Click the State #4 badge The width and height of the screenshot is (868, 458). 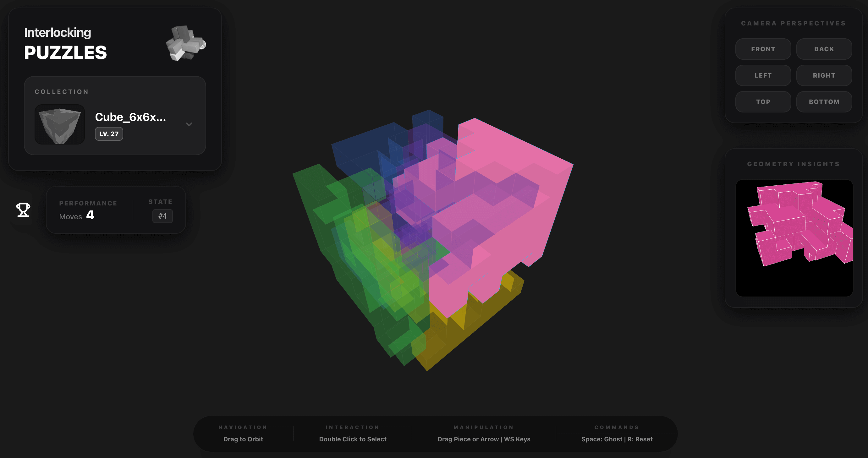tap(162, 216)
